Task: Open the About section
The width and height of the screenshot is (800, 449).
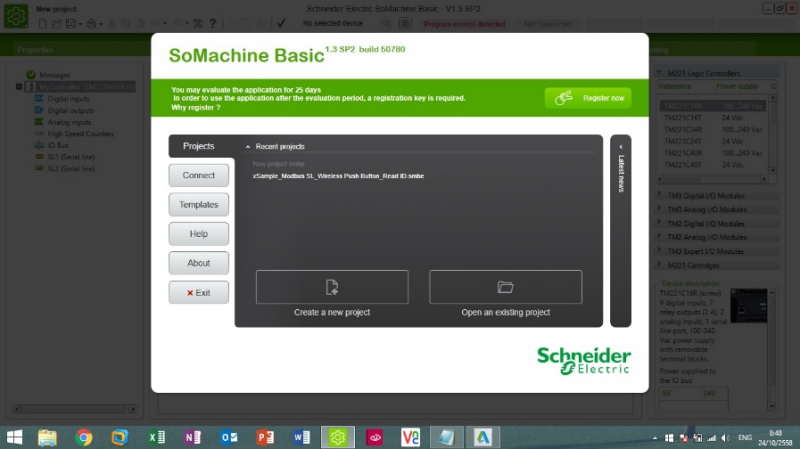Action: [x=198, y=263]
